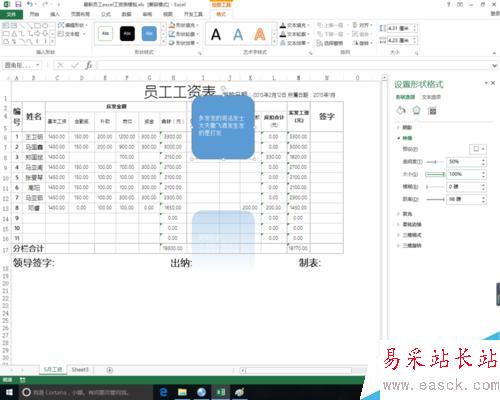The image size is (500, 400).
Task: Open the Shape Styles dialog launcher
Action: [x=200, y=53]
